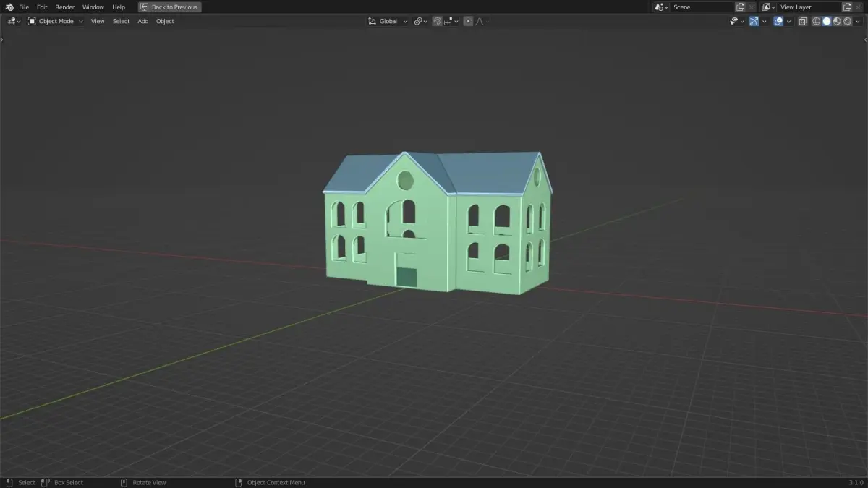The width and height of the screenshot is (868, 488).
Task: Open the transform pivot point dropdown
Action: coord(421,21)
